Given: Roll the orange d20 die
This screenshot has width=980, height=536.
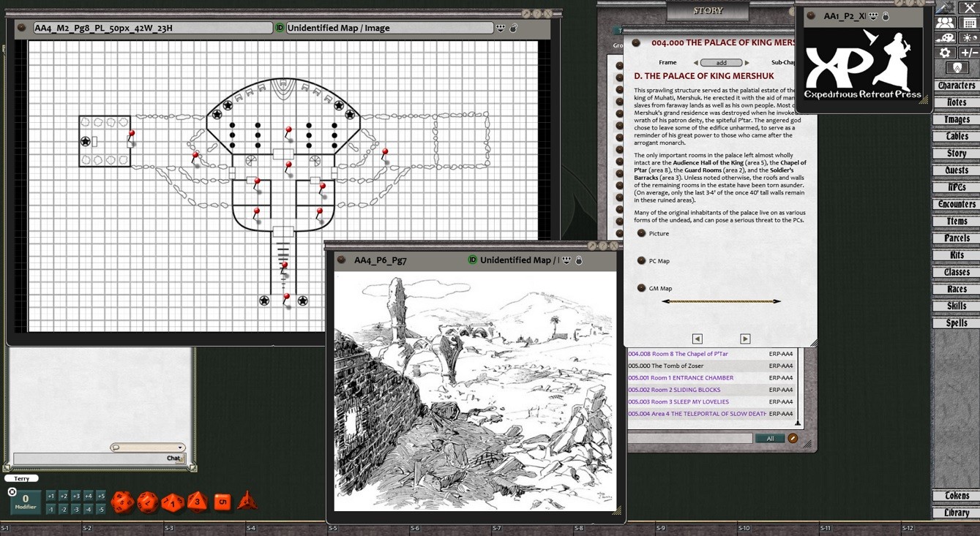Looking at the screenshot, I should [123, 502].
